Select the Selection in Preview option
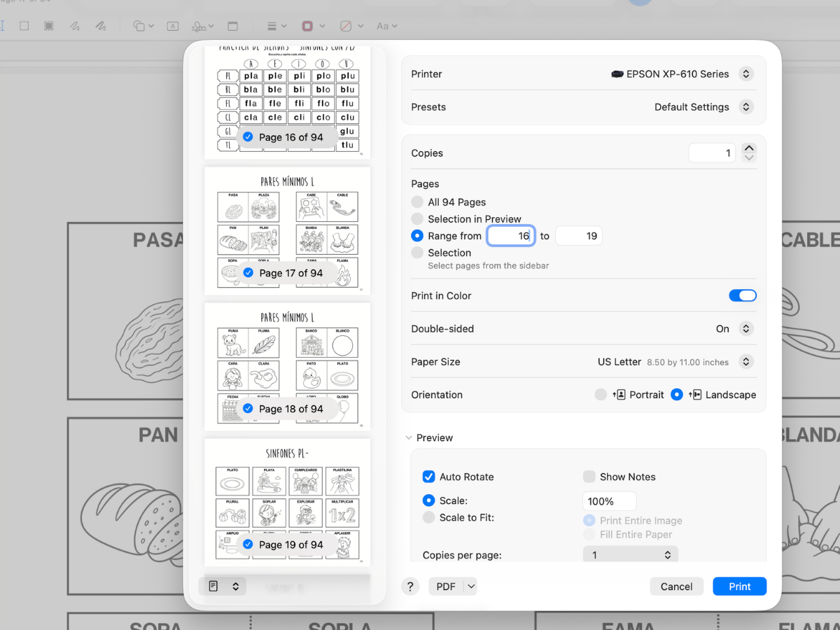The image size is (840, 630). pos(417,218)
